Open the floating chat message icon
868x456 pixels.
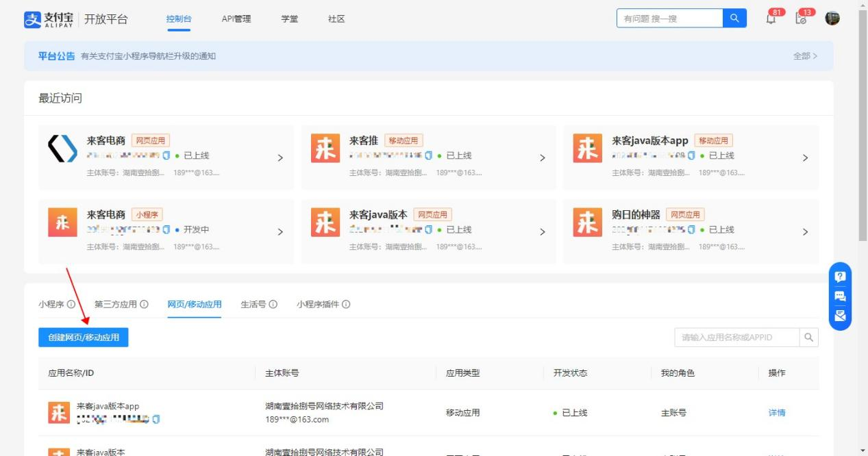840,296
